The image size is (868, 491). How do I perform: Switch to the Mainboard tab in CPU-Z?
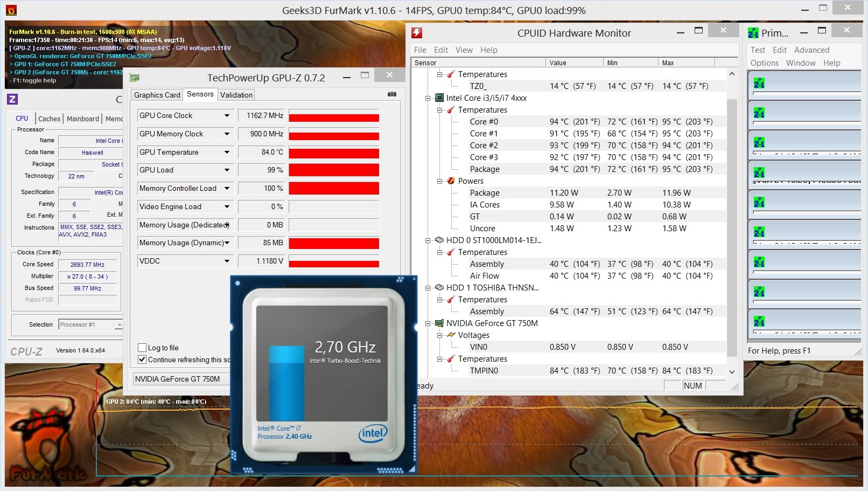pos(83,119)
